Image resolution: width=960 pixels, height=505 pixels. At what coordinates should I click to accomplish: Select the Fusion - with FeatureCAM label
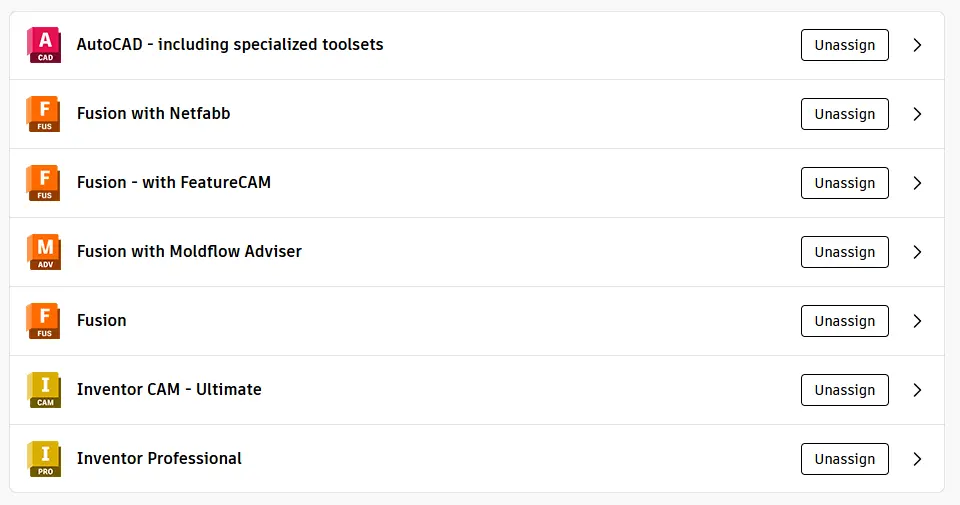[x=174, y=182]
